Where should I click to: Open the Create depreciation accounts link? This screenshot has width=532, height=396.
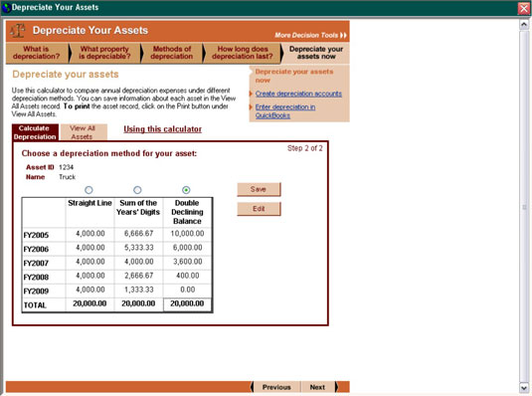click(x=298, y=94)
